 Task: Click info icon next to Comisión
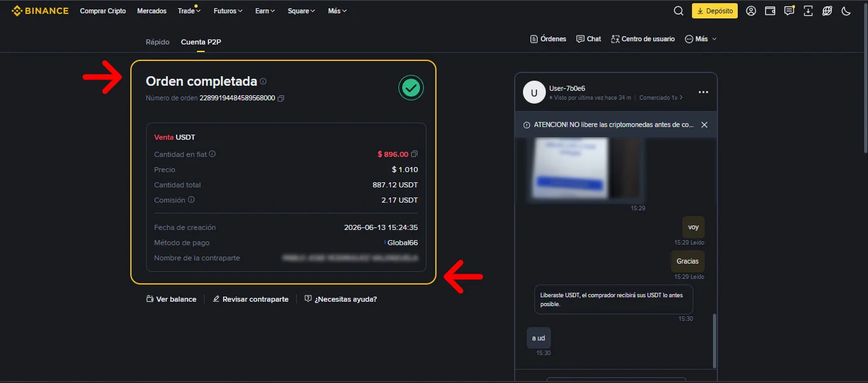click(x=191, y=199)
